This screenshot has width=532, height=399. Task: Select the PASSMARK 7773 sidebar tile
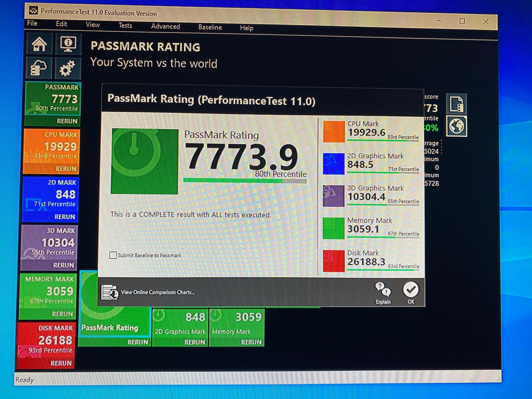click(x=53, y=99)
